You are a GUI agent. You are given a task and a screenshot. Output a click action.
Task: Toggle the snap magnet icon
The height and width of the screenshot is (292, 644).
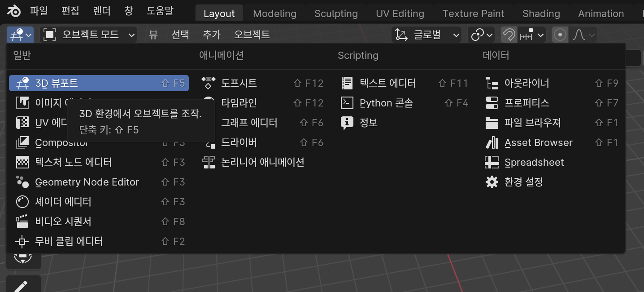click(x=509, y=35)
